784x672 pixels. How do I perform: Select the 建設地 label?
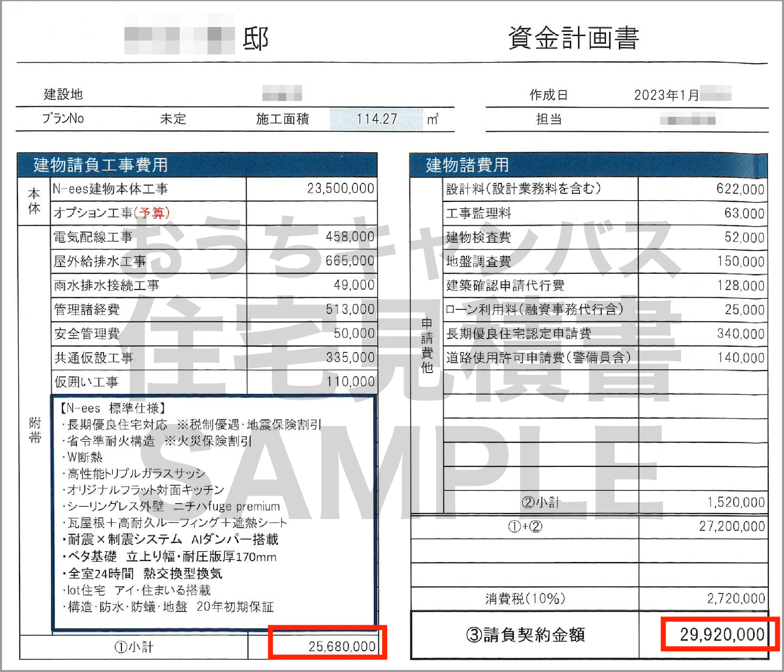pos(63,94)
